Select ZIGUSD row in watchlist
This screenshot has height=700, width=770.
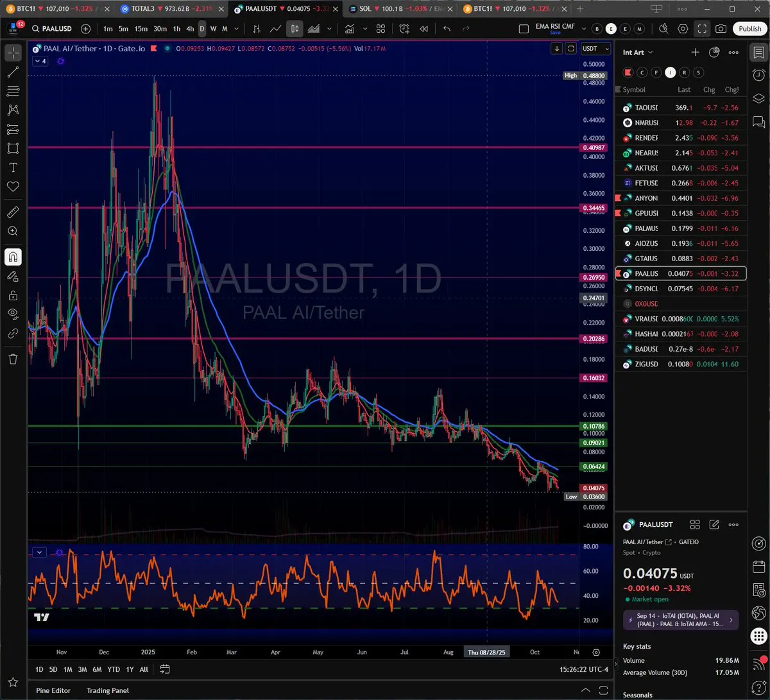681,364
